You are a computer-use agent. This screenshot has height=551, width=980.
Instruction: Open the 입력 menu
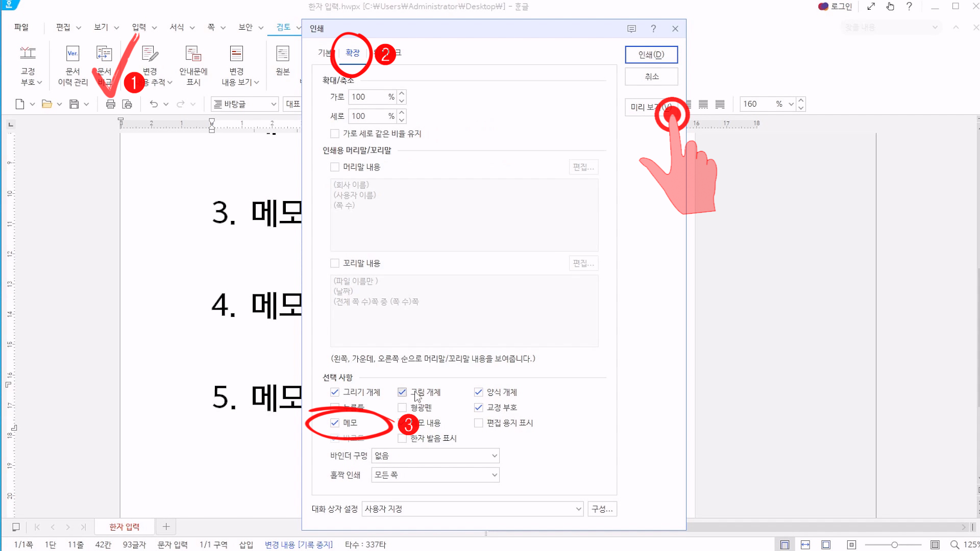click(x=139, y=27)
